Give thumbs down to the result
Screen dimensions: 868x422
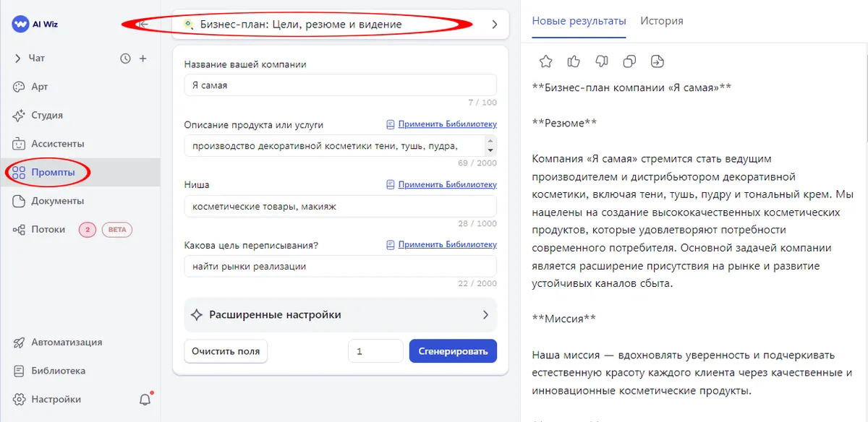601,61
